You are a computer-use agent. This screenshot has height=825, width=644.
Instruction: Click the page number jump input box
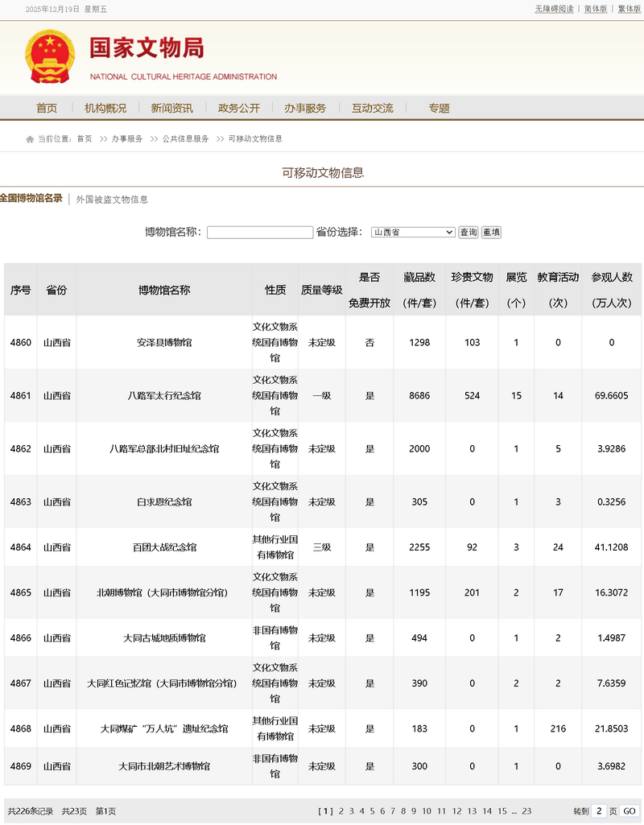(x=600, y=811)
